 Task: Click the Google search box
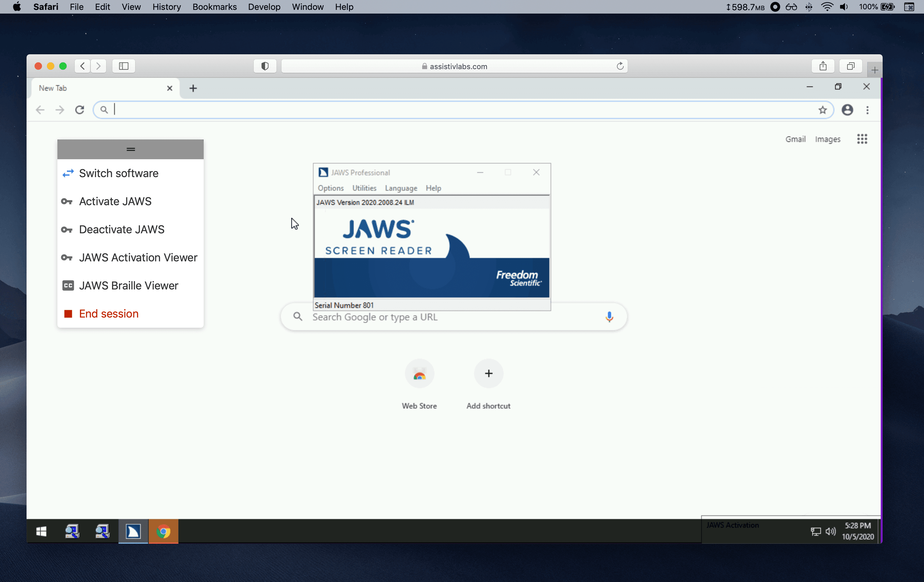click(454, 317)
